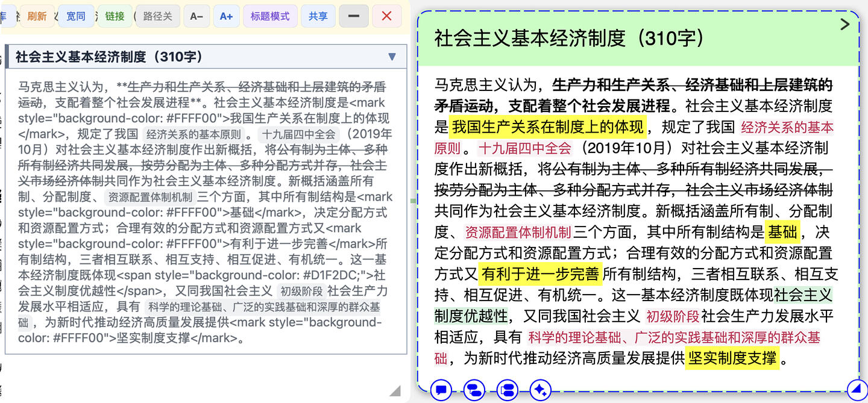Click the red cloze text 初级阶段 in the card
The width and height of the screenshot is (868, 403).
click(x=673, y=316)
